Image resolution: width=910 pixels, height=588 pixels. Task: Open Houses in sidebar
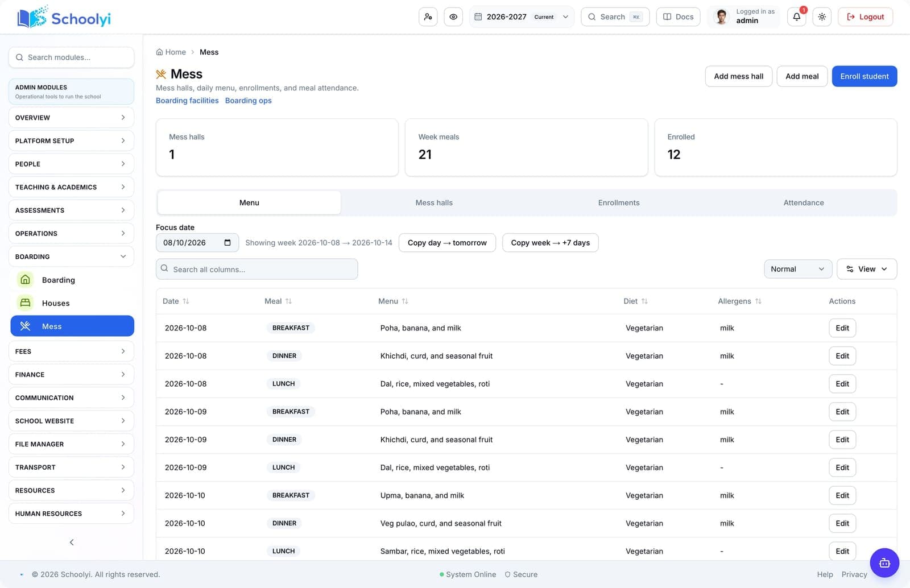click(x=72, y=303)
